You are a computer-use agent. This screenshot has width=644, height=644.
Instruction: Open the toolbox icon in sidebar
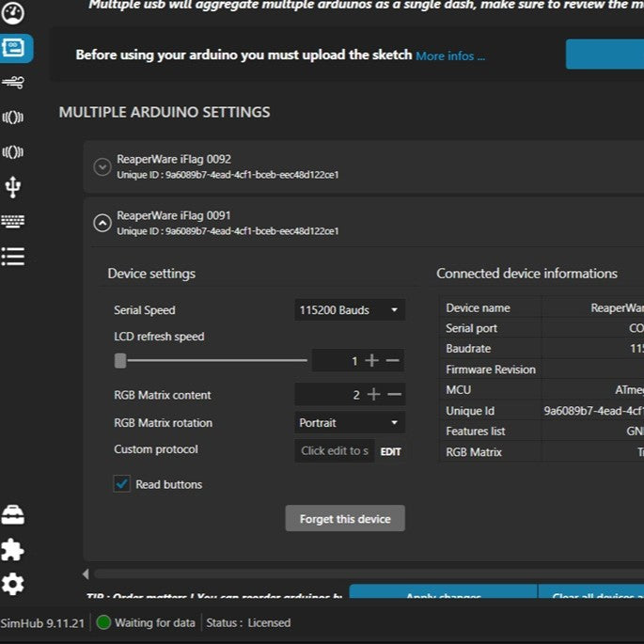(x=13, y=515)
